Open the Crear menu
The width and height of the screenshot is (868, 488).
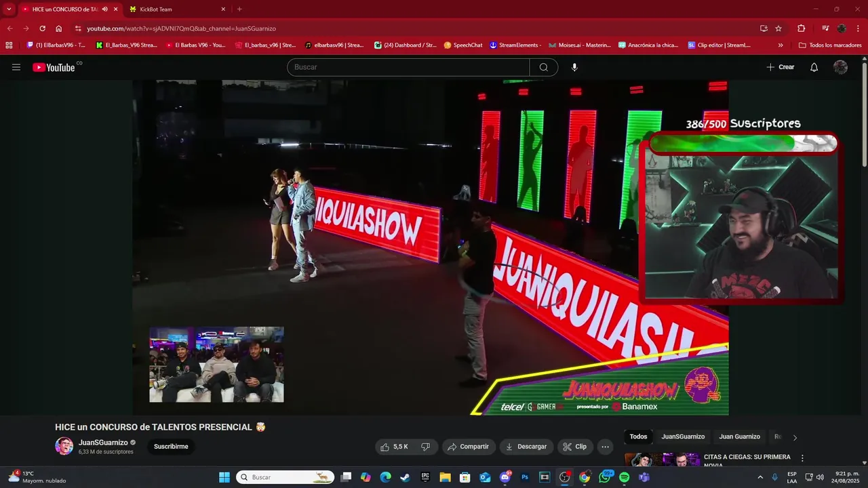pos(780,67)
